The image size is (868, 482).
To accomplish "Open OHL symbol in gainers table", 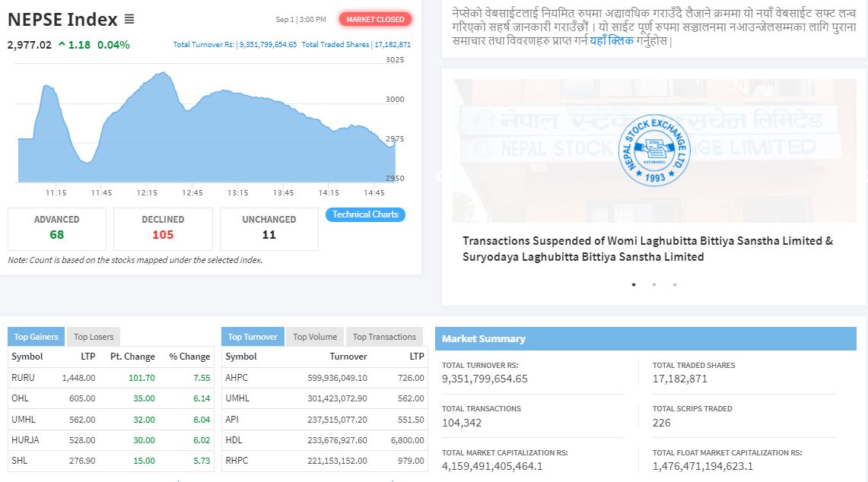I will click(20, 398).
